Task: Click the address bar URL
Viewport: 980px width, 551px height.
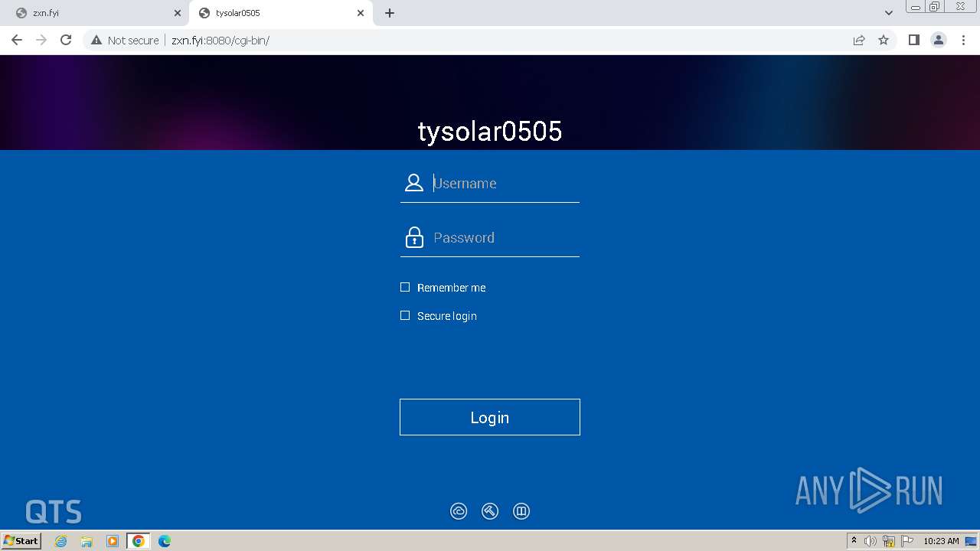Action: pos(220,41)
